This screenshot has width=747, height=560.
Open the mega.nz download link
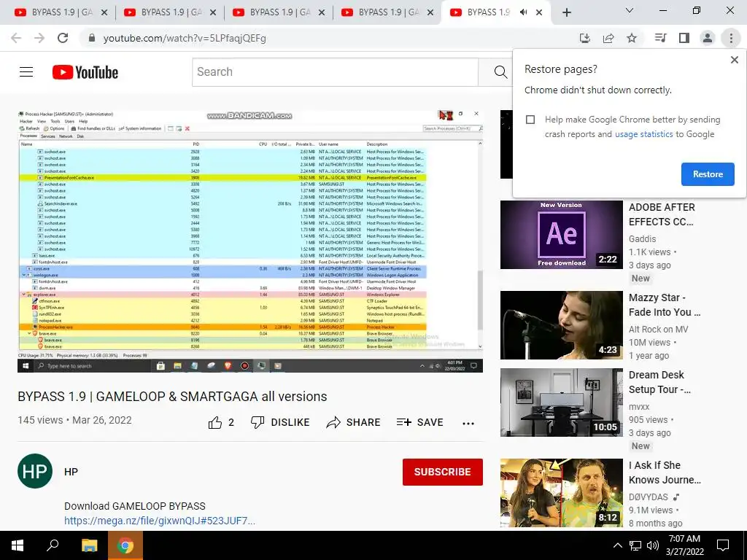point(160,521)
